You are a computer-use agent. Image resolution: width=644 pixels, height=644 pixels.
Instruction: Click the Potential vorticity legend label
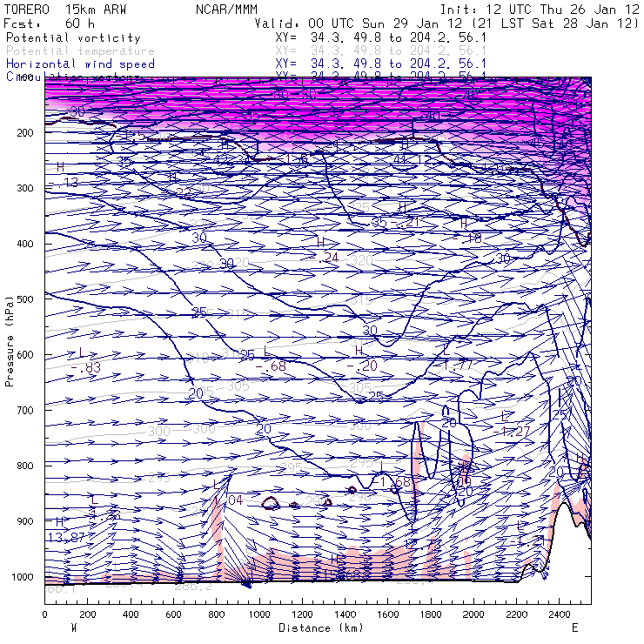[x=73, y=38]
